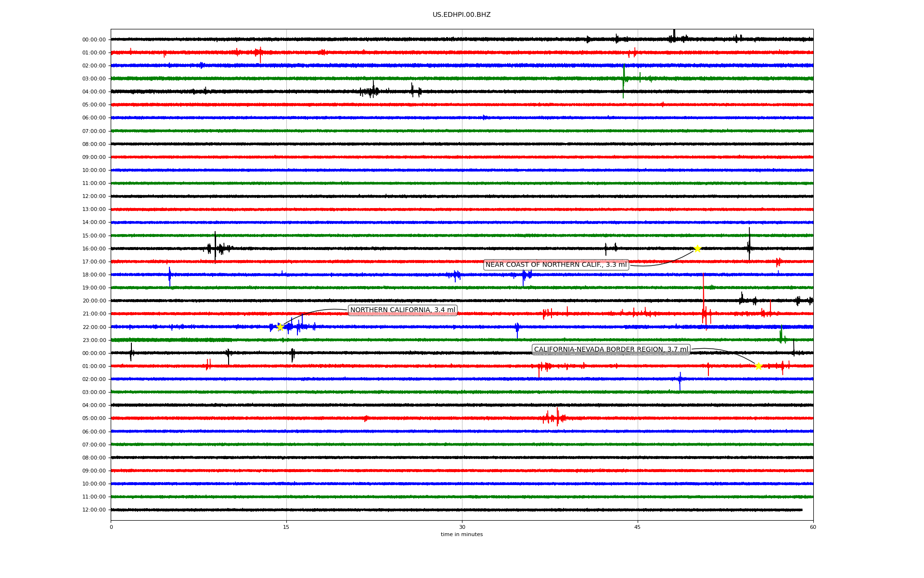The height and width of the screenshot is (578, 924).
Task: Click the plot title US.EDHPI.00.BHZ
Action: pos(462,15)
